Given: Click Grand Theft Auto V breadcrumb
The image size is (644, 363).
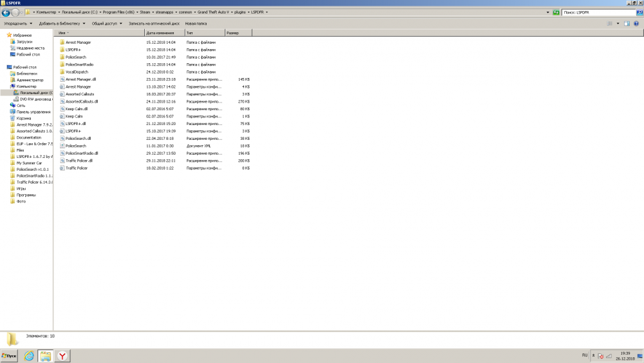Looking at the screenshot, I should coord(213,12).
